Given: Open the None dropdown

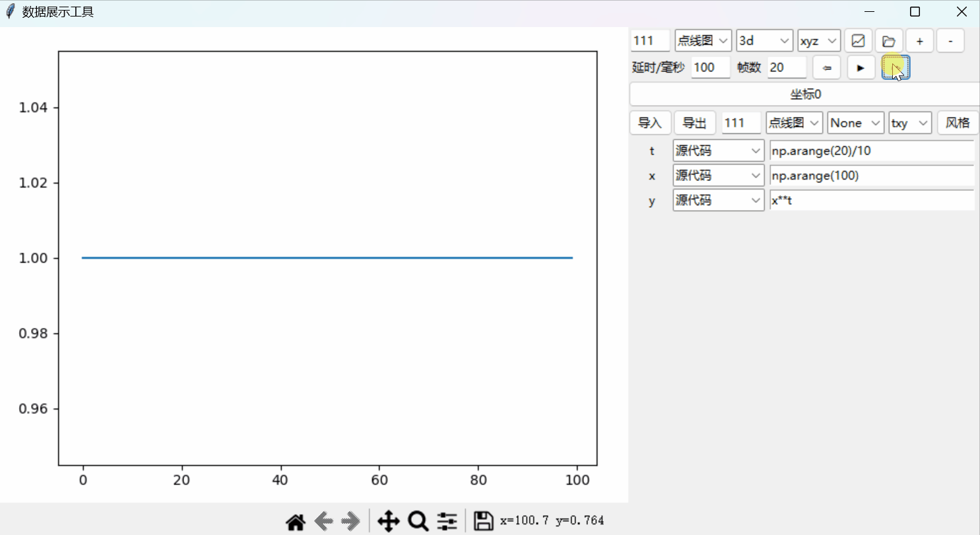Looking at the screenshot, I should (x=856, y=123).
